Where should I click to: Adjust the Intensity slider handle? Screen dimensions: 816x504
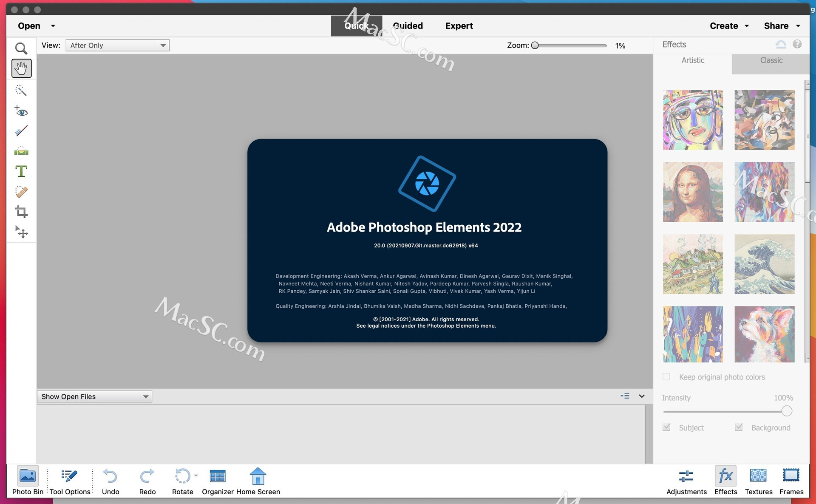pos(787,411)
